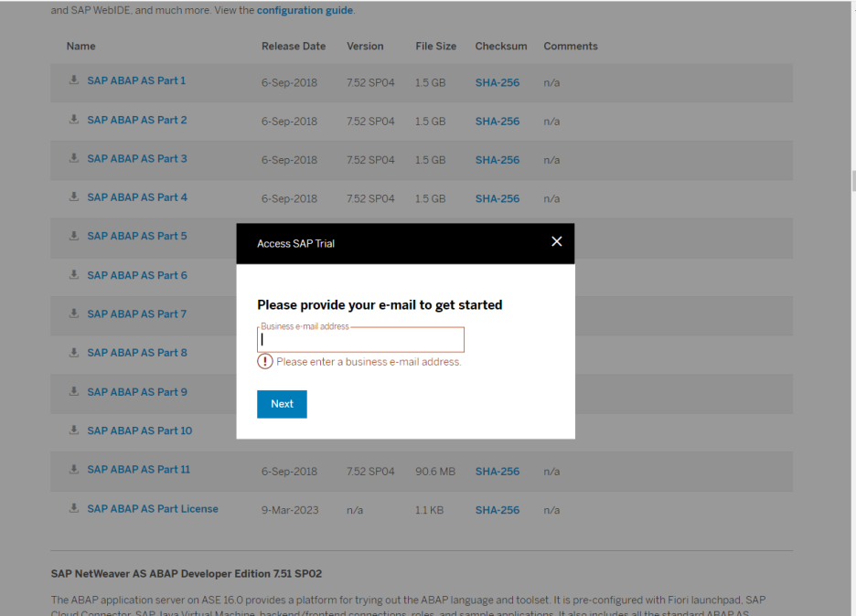Click the Release Date column header
This screenshot has width=856, height=616.
(294, 47)
